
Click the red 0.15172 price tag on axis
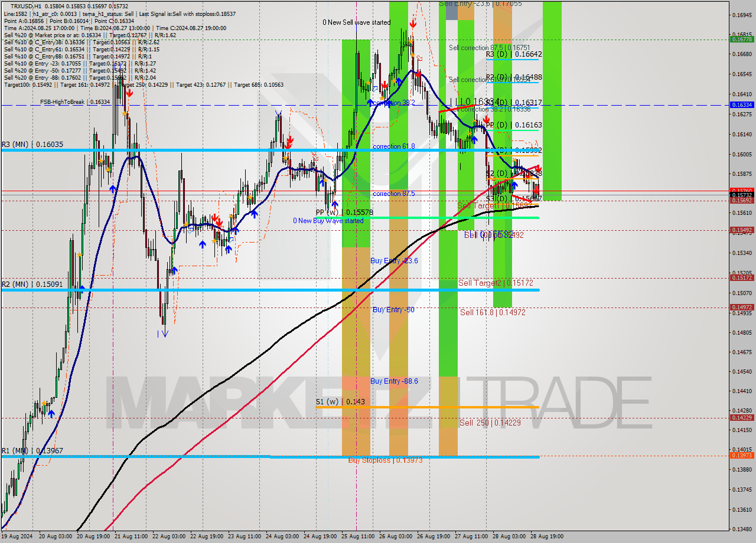[x=742, y=277]
